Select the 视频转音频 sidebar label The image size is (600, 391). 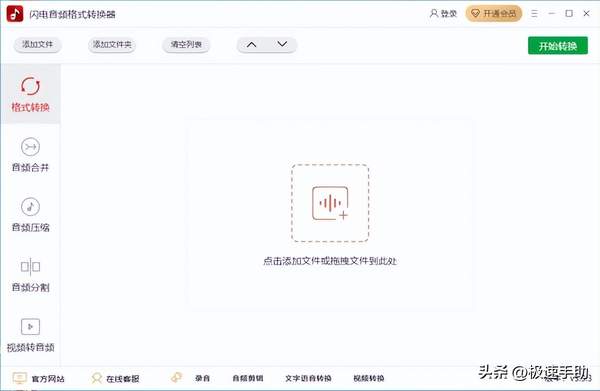[30, 347]
